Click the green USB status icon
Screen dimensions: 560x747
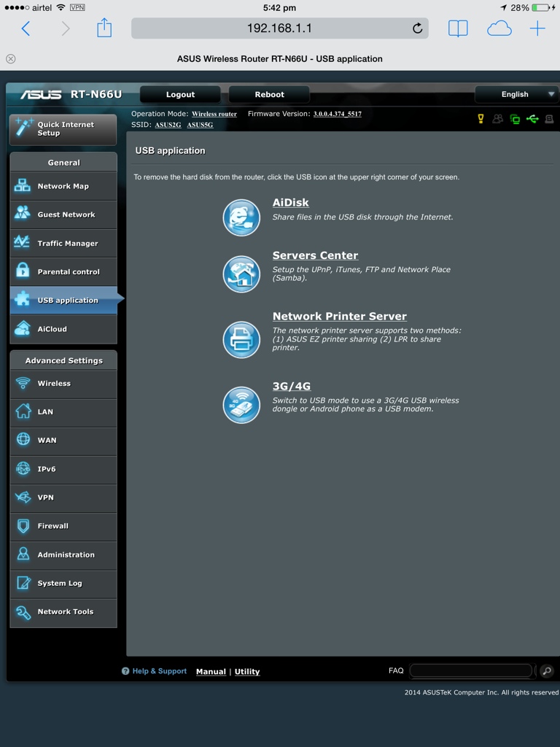[532, 119]
